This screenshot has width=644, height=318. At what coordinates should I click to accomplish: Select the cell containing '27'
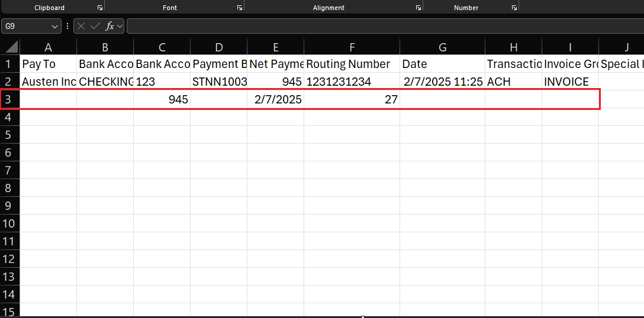pos(352,99)
